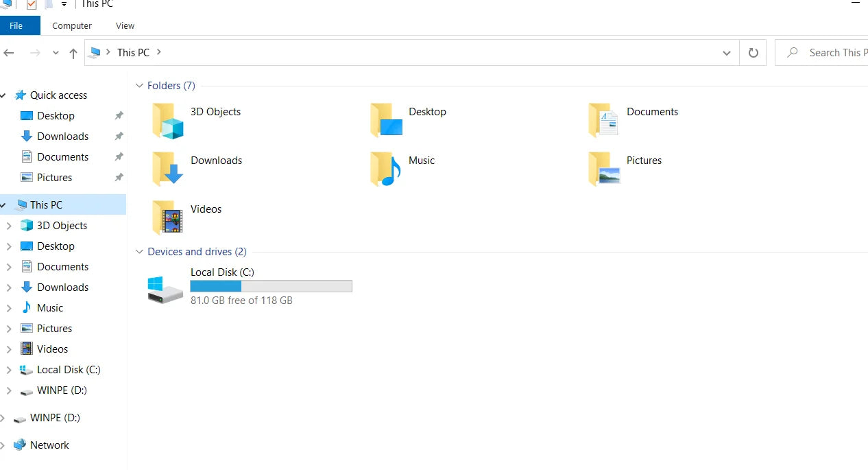The width and height of the screenshot is (868, 470).
Task: Select the Local Disk (C:) drive icon
Action: (165, 290)
